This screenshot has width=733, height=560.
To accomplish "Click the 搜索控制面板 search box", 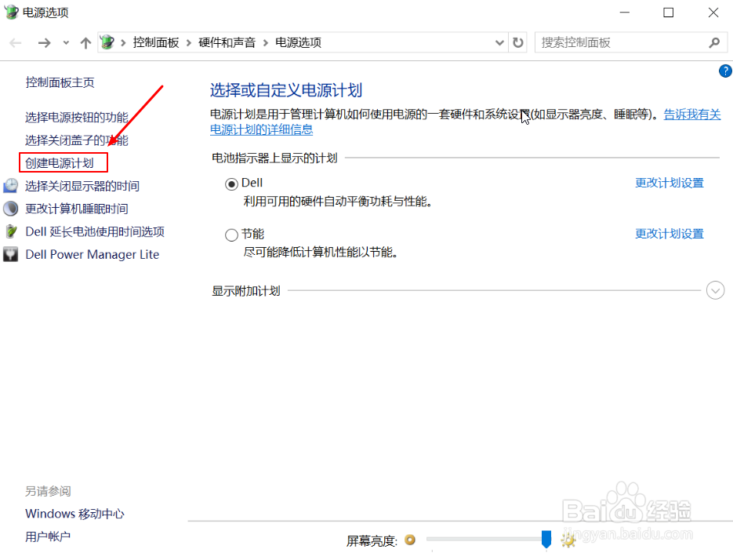I will tap(619, 42).
